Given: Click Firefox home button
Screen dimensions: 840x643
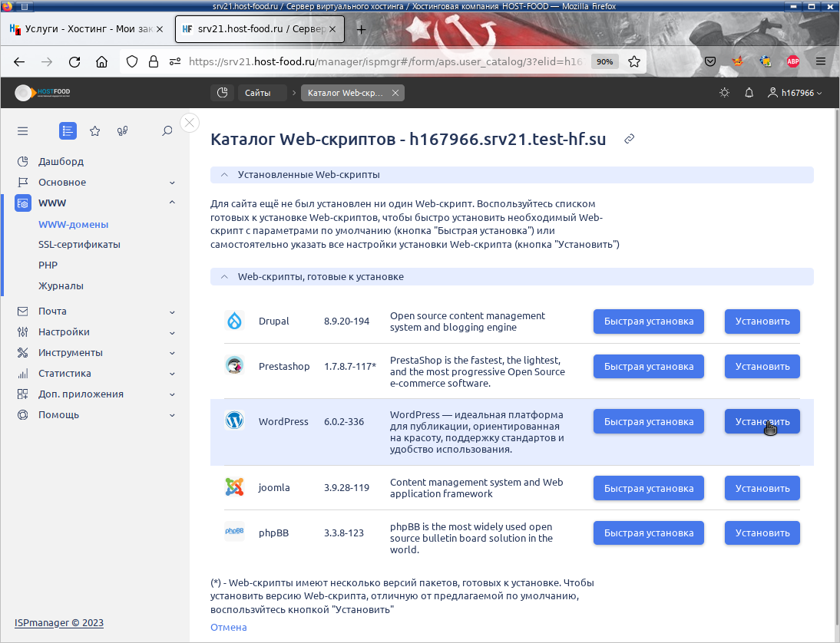Looking at the screenshot, I should coord(101,61).
